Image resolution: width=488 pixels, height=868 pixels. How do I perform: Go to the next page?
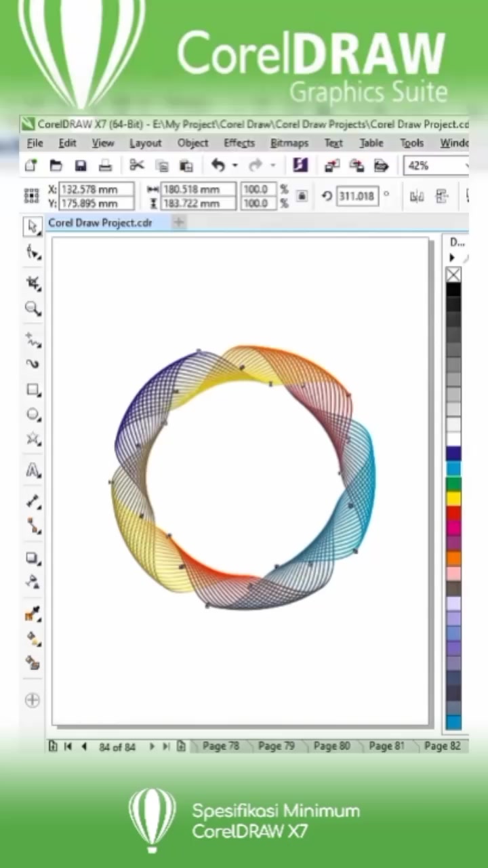151,746
